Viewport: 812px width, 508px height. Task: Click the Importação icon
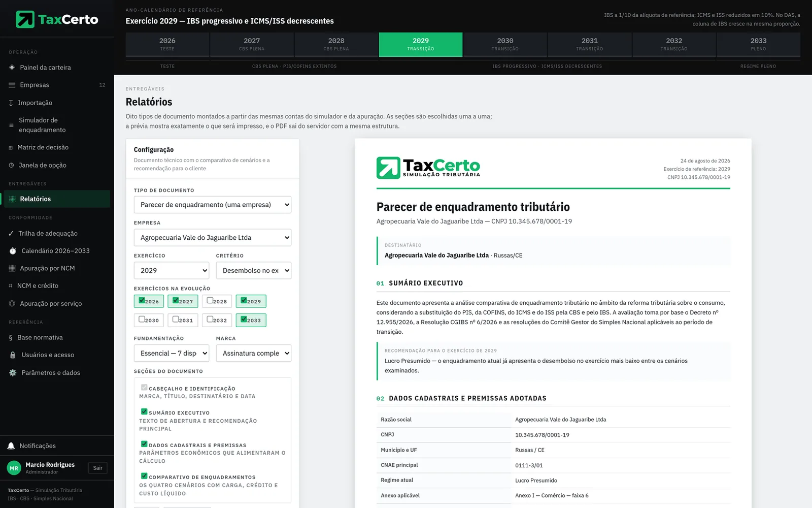(x=11, y=103)
